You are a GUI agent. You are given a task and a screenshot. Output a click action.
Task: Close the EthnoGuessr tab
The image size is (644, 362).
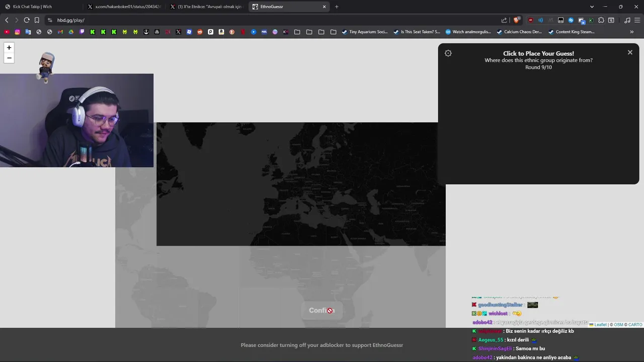coord(324,7)
